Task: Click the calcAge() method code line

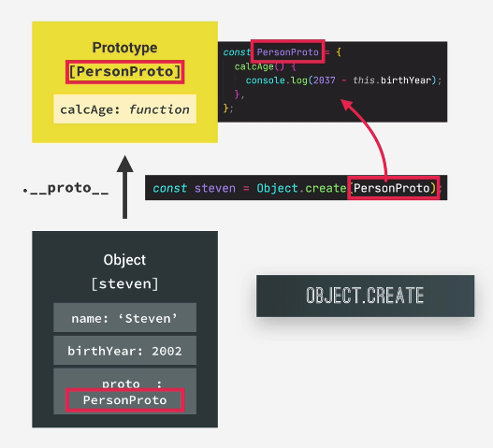Action: click(265, 66)
